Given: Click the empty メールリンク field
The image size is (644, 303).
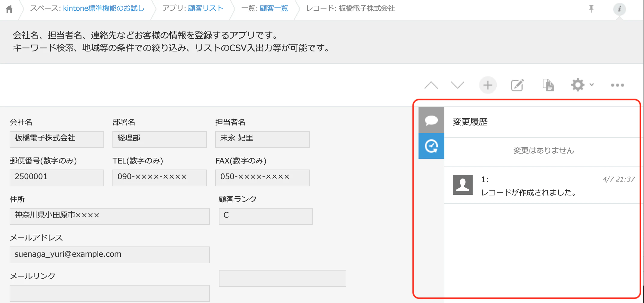Looking at the screenshot, I should (110, 293).
